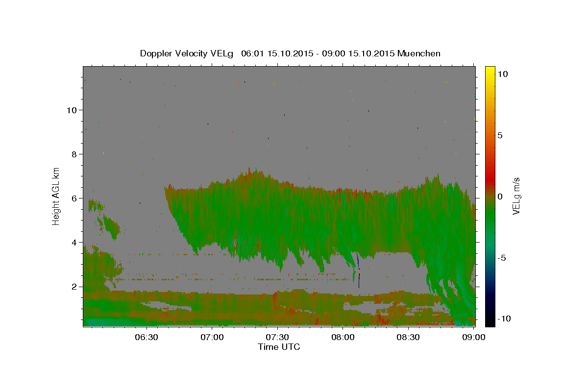Image resolution: width=588 pixels, height=392 pixels.
Task: Click the height axis label 4
Action: 73,243
